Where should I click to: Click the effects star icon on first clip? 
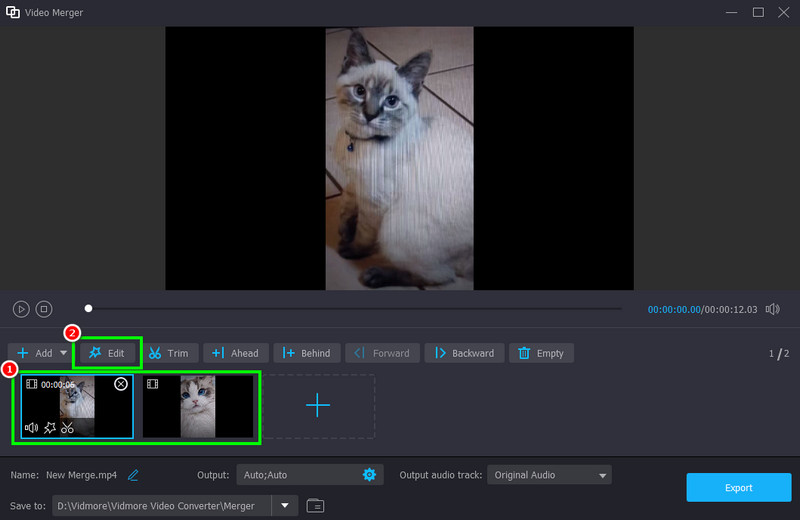click(x=50, y=428)
